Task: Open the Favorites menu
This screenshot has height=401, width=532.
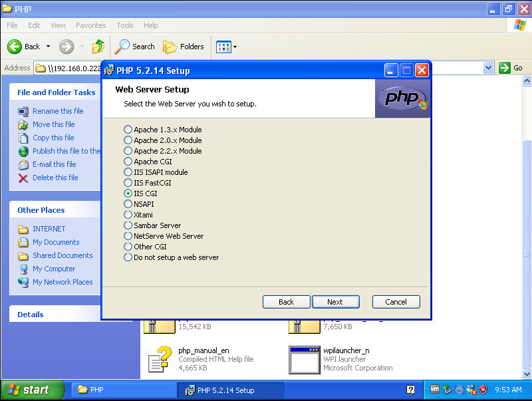Action: point(90,25)
